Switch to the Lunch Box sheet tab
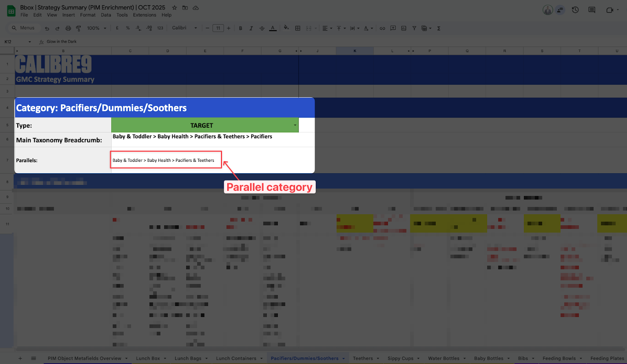The height and width of the screenshot is (364, 627). click(148, 358)
